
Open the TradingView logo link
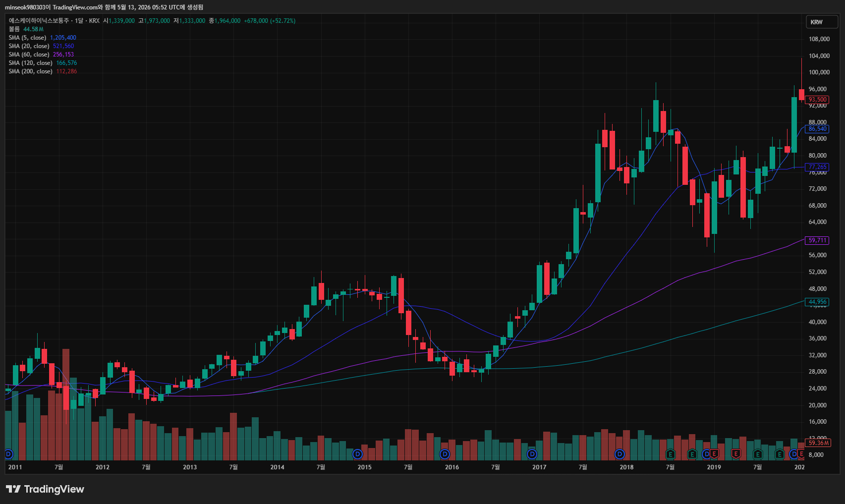pyautogui.click(x=45, y=489)
